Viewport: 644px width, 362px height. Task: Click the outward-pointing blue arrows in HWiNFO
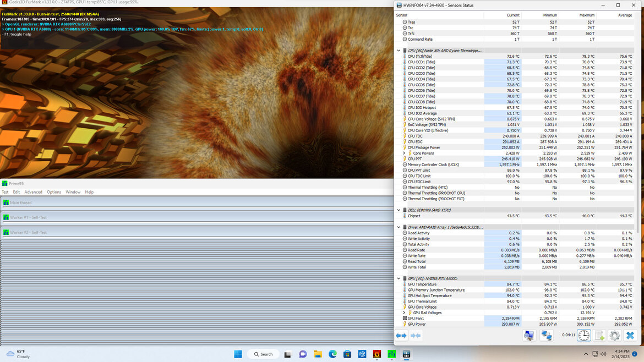tap(401, 336)
